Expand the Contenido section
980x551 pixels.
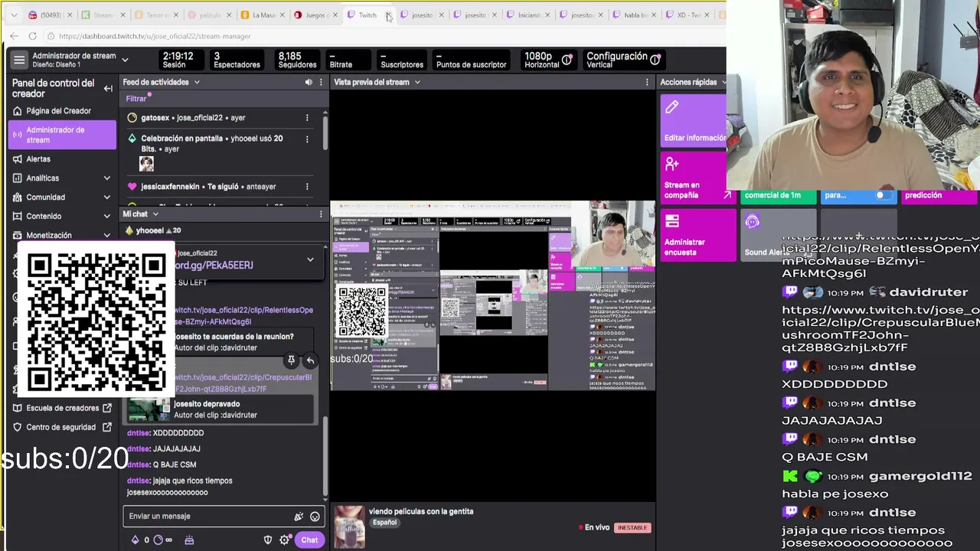pos(106,217)
